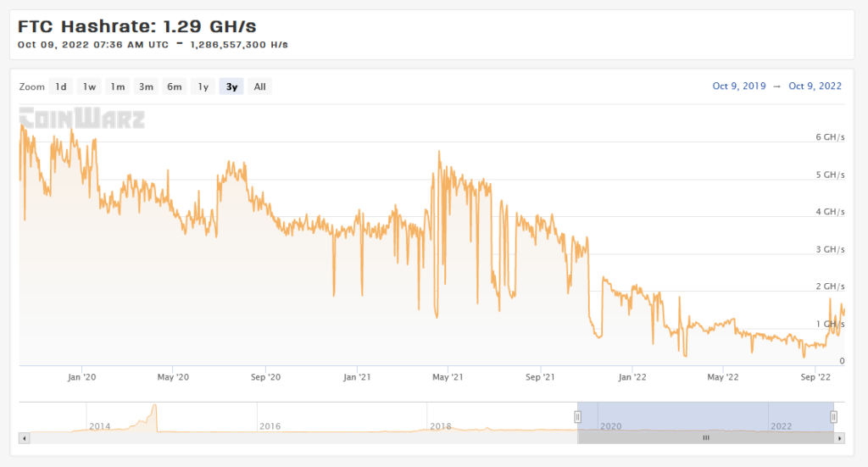The width and height of the screenshot is (868, 467).
Task: Click the 2022 label in navigator
Action: [781, 426]
